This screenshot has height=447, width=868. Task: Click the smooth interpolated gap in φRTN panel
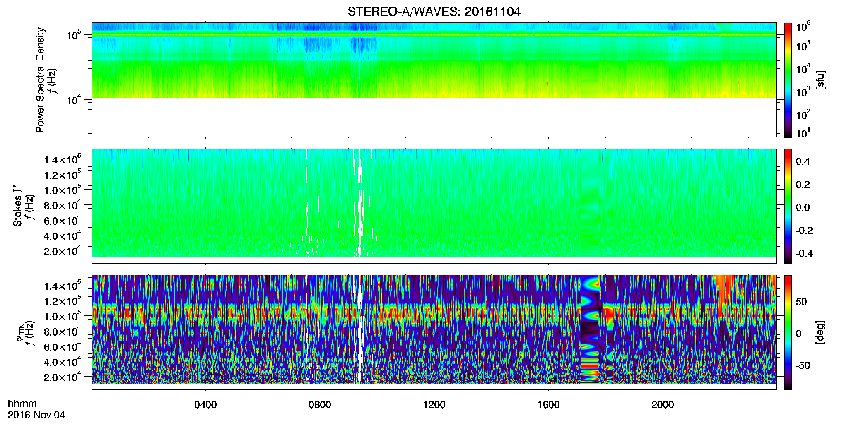coord(591,329)
